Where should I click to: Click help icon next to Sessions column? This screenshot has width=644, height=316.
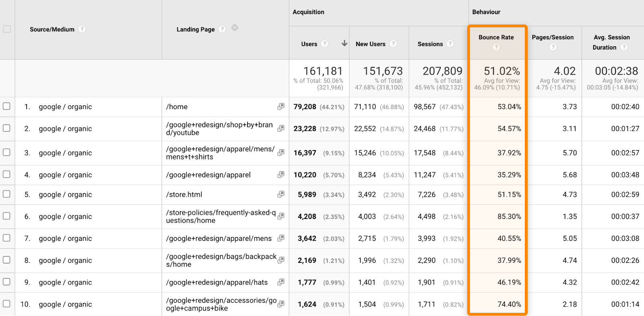[450, 44]
